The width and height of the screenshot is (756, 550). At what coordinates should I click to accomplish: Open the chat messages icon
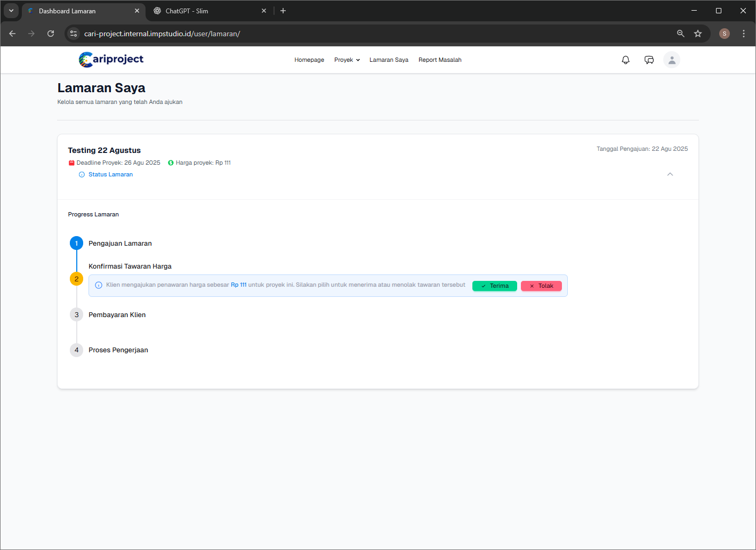[649, 60]
